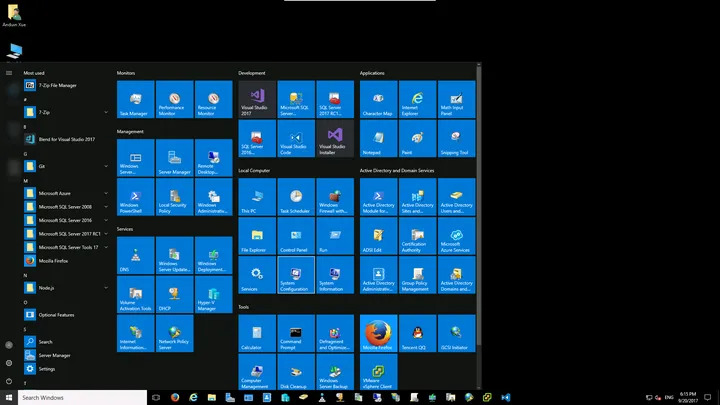720x405 pixels.
Task: Launch the Visual Studio 2017 tile
Action: tap(257, 99)
